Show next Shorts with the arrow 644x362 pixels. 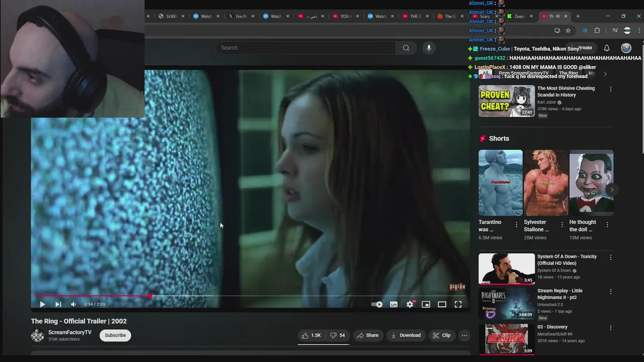point(612,190)
